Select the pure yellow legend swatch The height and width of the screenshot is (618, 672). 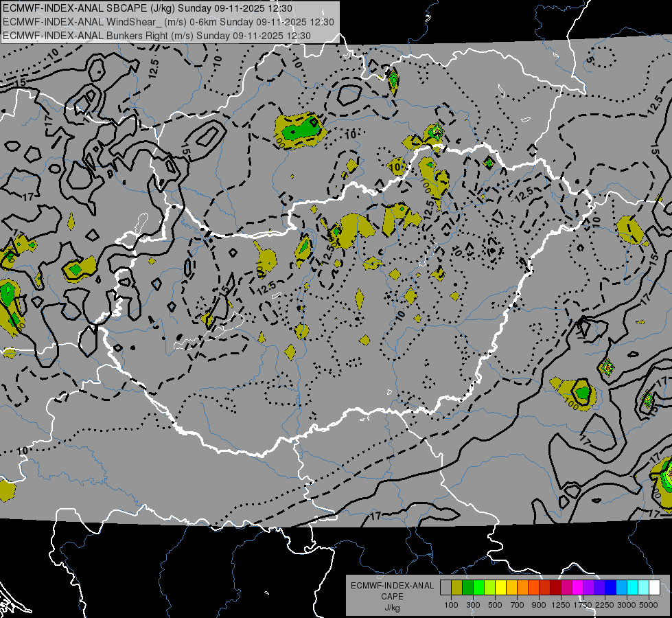click(500, 588)
